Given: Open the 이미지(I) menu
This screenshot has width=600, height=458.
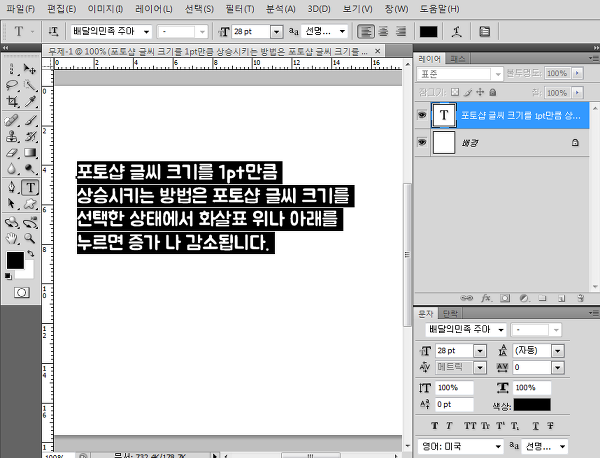Looking at the screenshot, I should 105,8.
